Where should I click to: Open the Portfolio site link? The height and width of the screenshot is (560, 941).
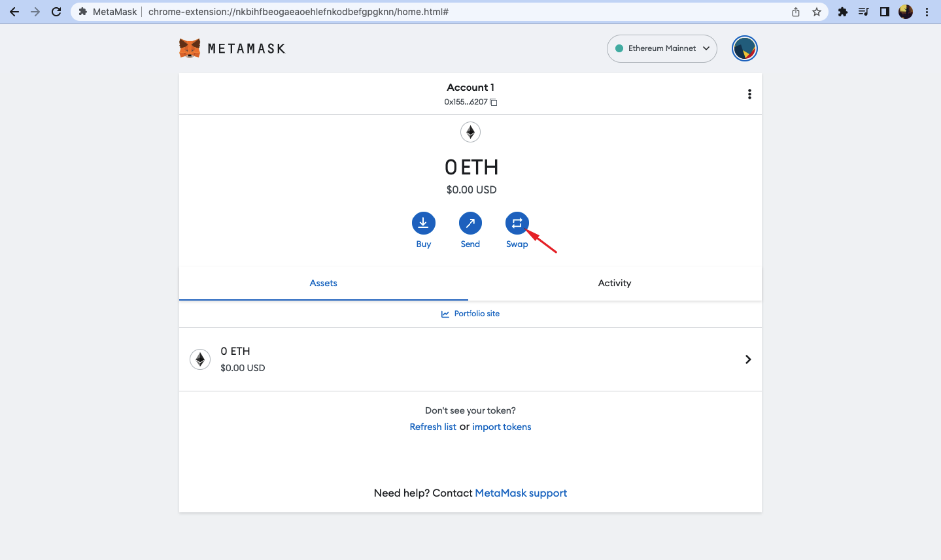click(x=471, y=314)
